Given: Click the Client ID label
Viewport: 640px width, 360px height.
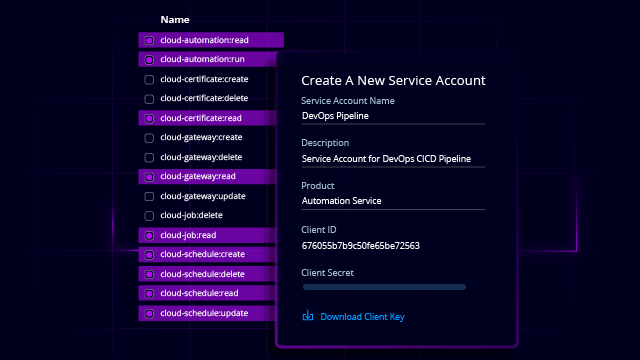Looking at the screenshot, I should pyautogui.click(x=319, y=230).
